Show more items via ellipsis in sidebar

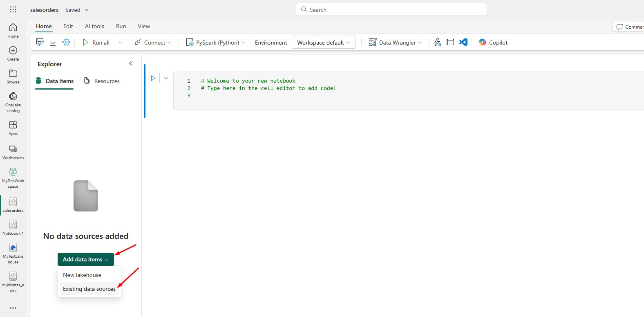coord(13,308)
